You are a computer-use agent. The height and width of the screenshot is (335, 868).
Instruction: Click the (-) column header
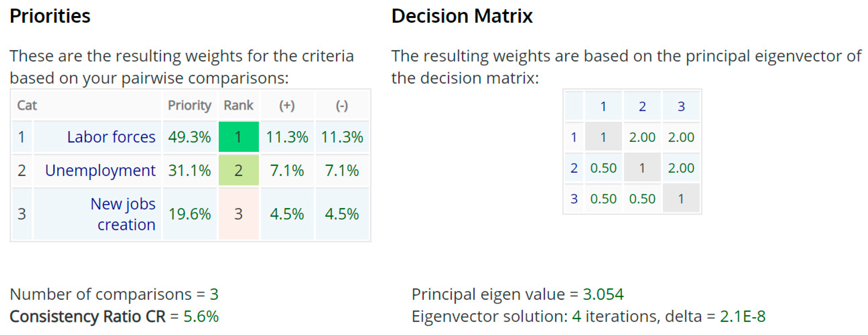pos(342,105)
